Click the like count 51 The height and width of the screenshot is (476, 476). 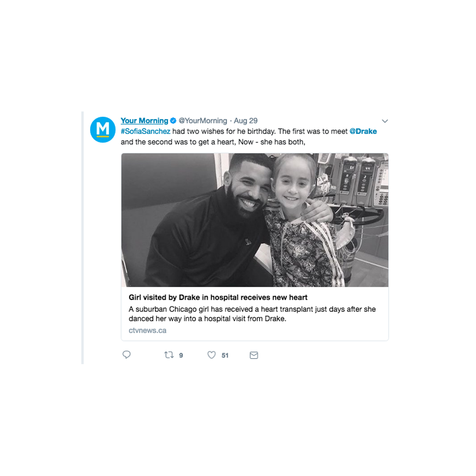point(225,355)
